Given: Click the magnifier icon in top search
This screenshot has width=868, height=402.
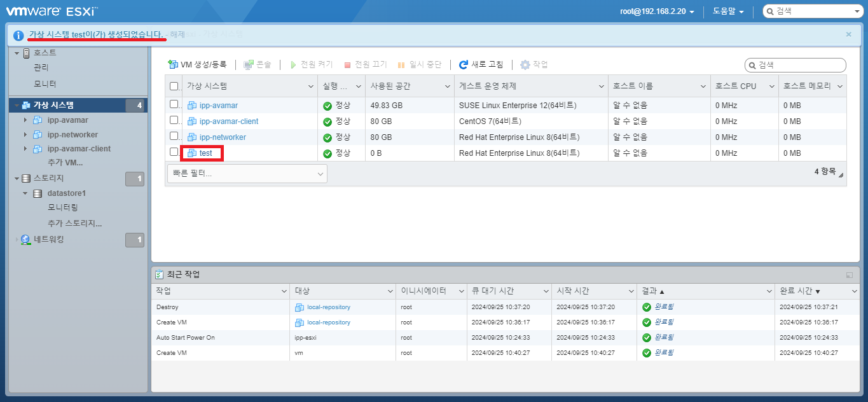Looking at the screenshot, I should point(770,11).
